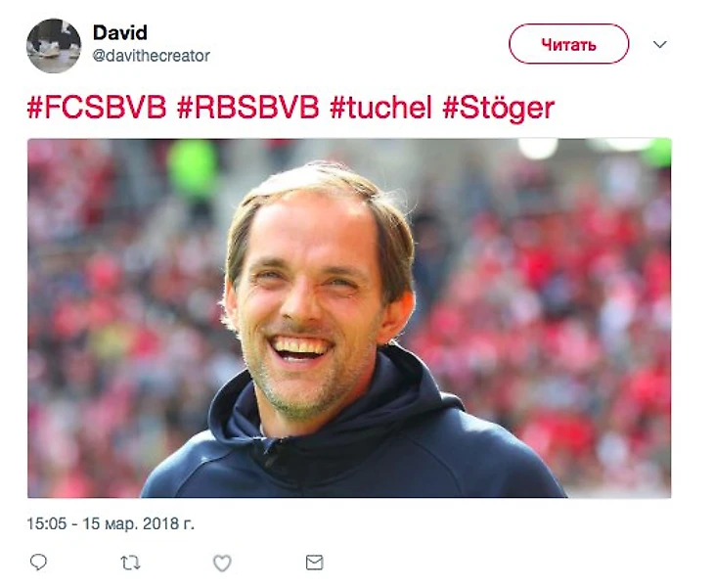Click the display name David
This screenshot has width=714, height=588.
point(120,33)
